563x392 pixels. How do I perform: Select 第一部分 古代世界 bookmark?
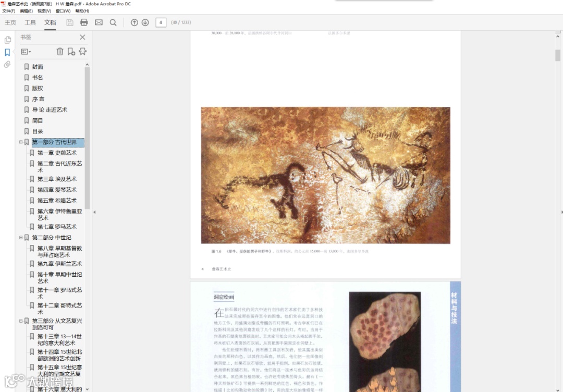coord(58,142)
